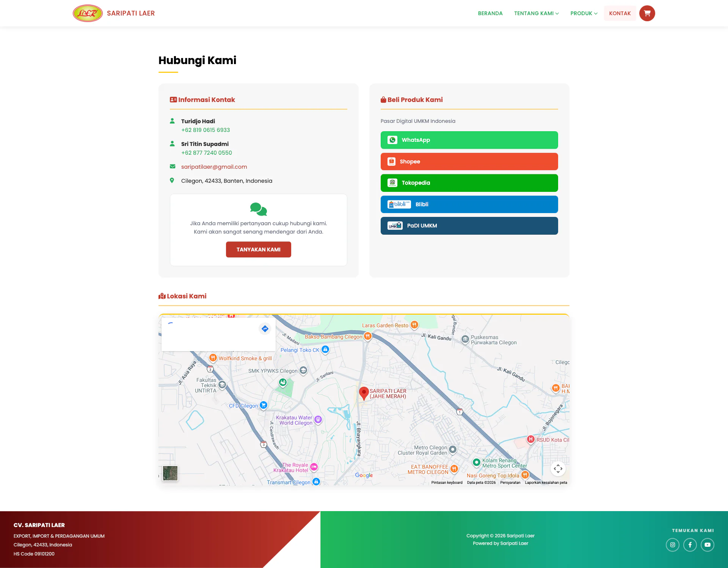Click the Metro Cilegon Cluster Royal Garden marker
Screen dimensions: 728x568
pyautogui.click(x=452, y=449)
